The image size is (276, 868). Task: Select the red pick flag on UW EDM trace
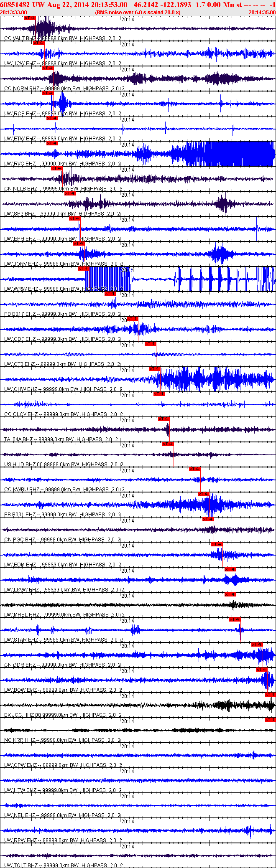[x=217, y=544]
